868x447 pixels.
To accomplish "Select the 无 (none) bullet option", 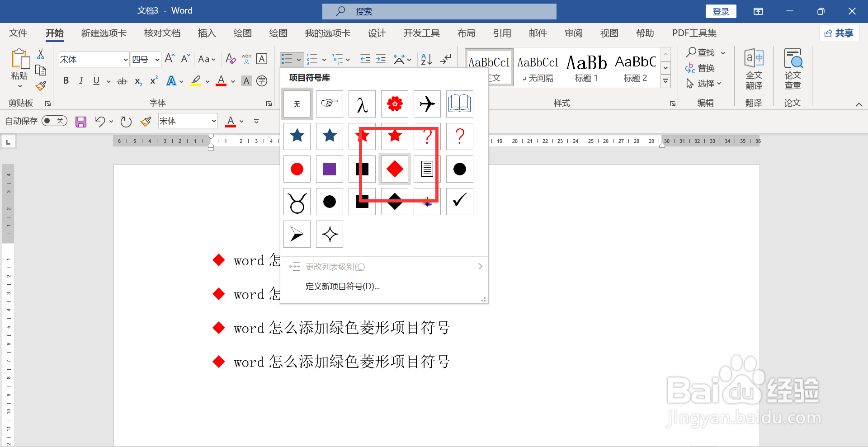I will click(x=297, y=104).
